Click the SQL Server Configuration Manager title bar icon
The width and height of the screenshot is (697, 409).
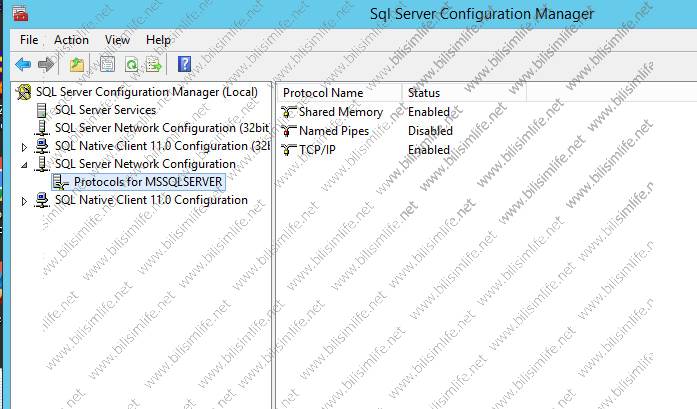(20, 14)
